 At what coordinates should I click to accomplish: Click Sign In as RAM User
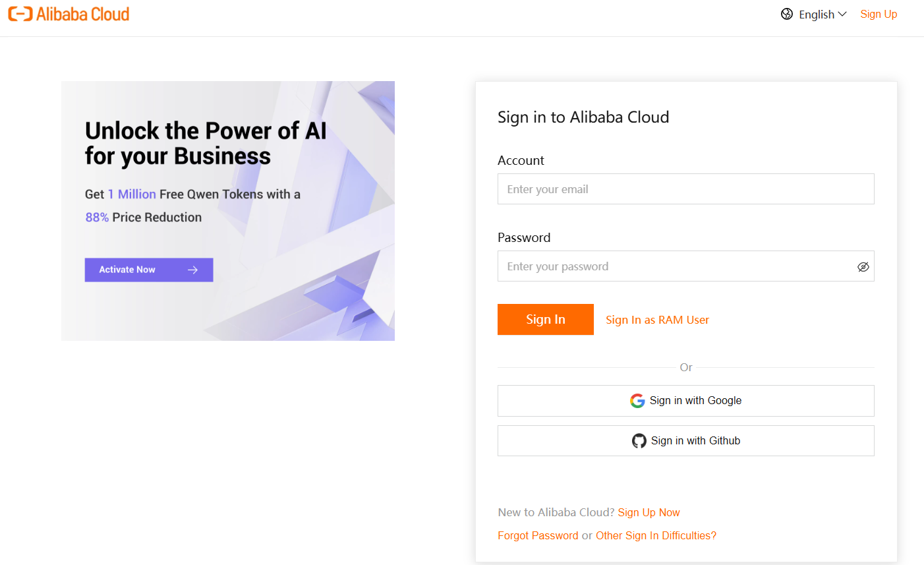click(657, 320)
